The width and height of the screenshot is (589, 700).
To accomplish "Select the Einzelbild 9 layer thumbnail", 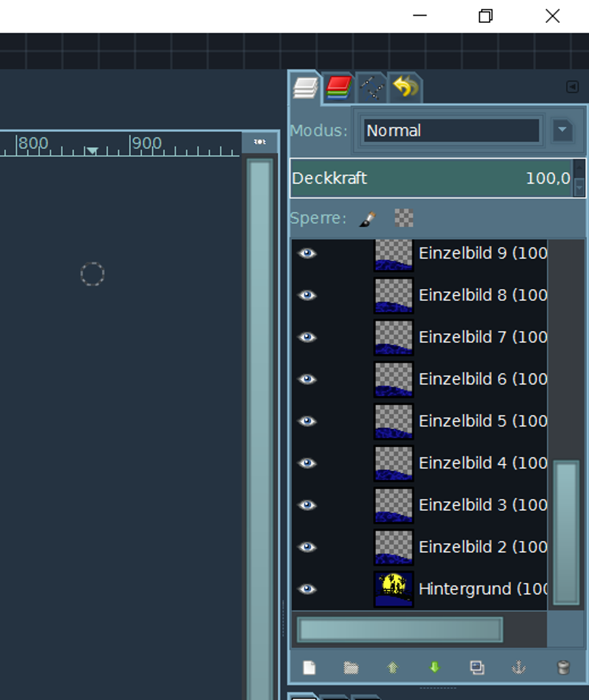I will click(393, 255).
